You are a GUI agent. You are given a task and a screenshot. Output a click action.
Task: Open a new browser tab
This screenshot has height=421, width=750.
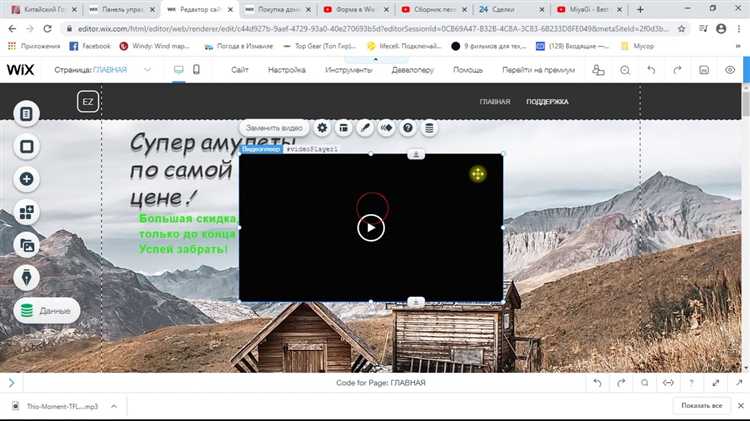click(640, 9)
